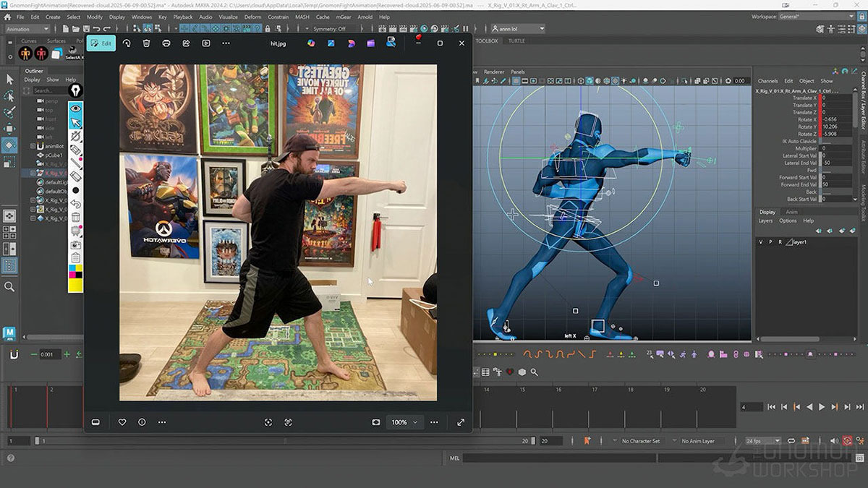
Task: Open the crop tool in the photo viewer
Action: pos(268,421)
